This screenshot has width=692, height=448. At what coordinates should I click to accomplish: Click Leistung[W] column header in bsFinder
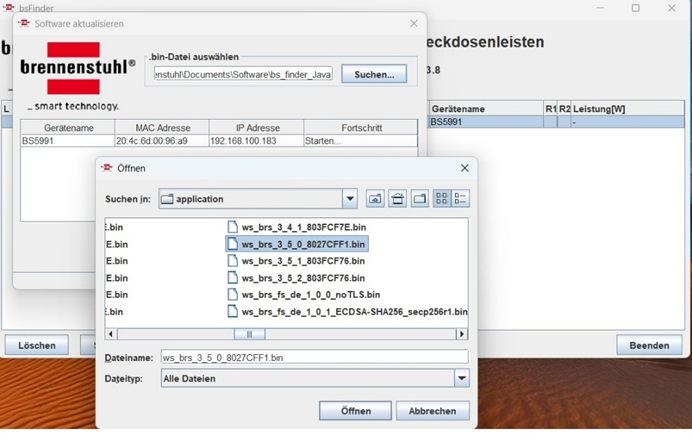point(628,109)
